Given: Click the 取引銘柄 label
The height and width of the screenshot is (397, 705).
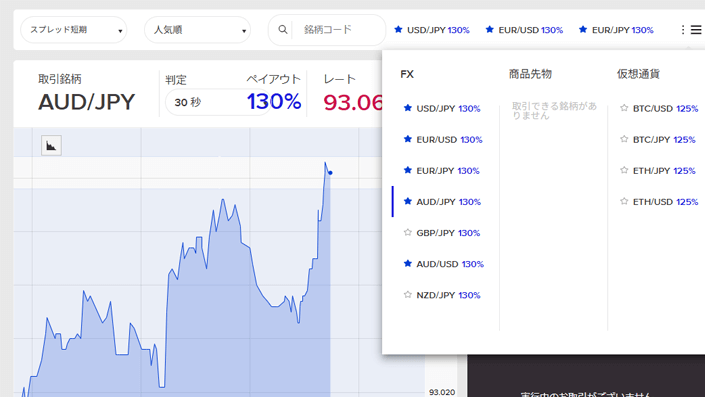Looking at the screenshot, I should (x=60, y=79).
